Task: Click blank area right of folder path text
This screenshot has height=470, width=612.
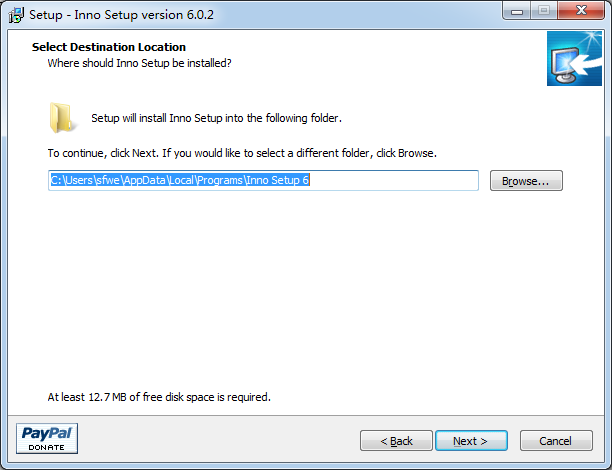Action: [x=400, y=181]
